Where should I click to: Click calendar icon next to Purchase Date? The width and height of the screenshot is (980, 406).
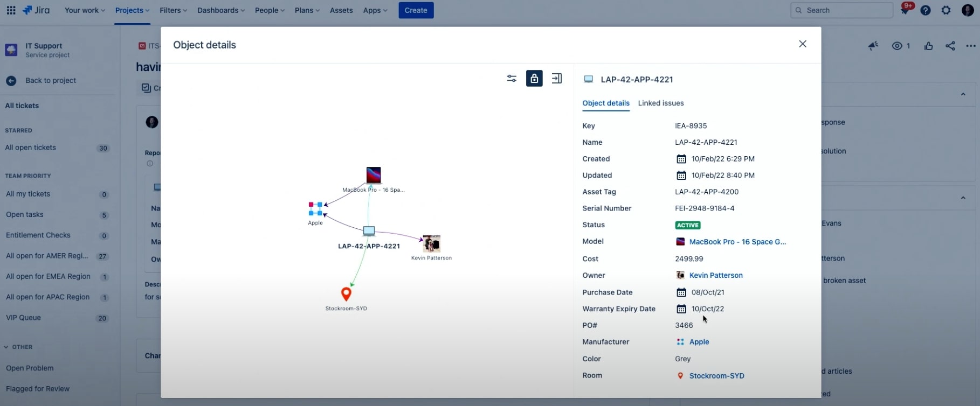click(x=681, y=292)
